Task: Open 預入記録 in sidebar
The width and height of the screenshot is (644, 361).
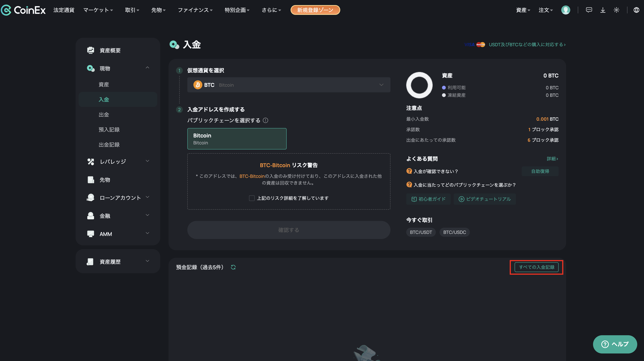Action: [109, 130]
